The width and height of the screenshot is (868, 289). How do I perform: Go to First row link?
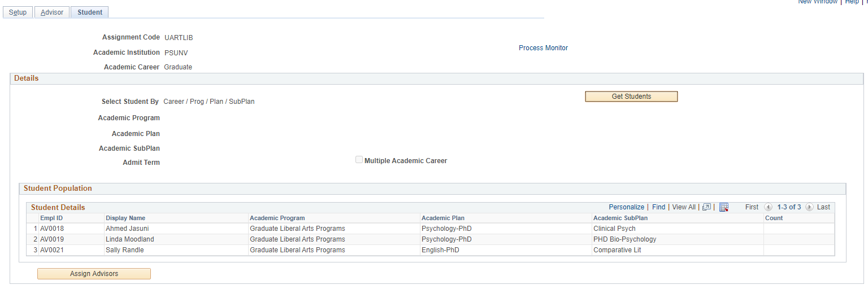point(752,207)
